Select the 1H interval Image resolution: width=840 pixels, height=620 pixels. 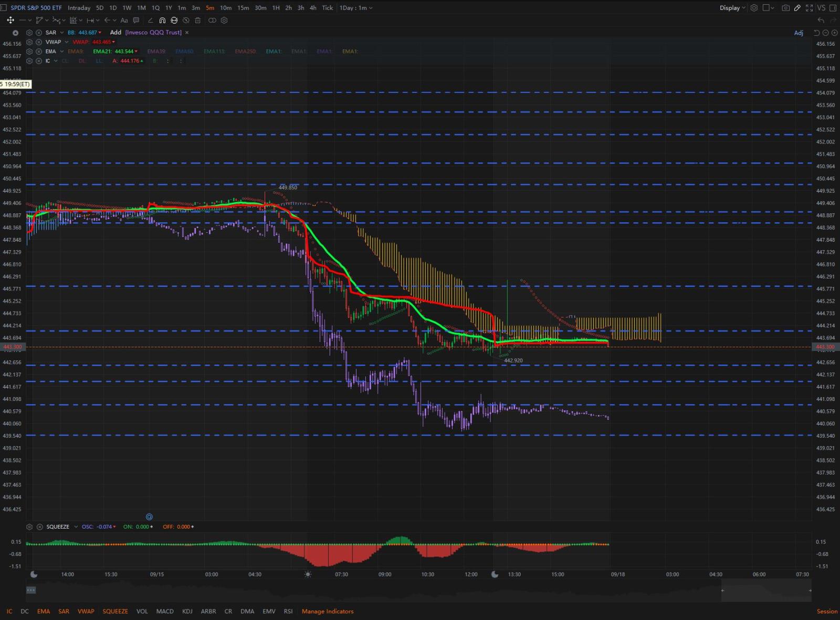[x=276, y=8]
